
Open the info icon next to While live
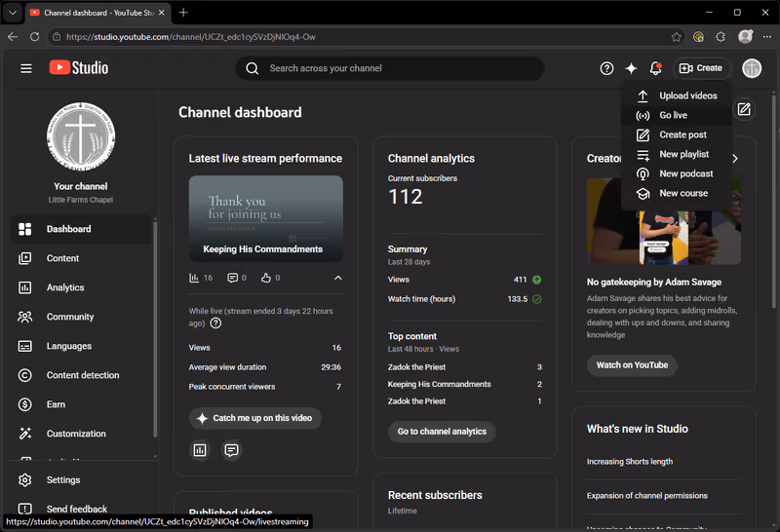pyautogui.click(x=215, y=323)
